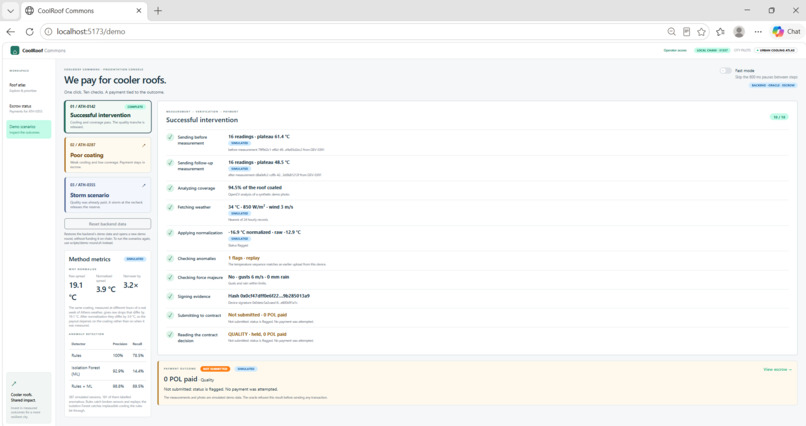Viewport: 806px width, 426px height.
Task: Click the 'Not submitted · 0 POL paid' step result
Action: click(258, 315)
